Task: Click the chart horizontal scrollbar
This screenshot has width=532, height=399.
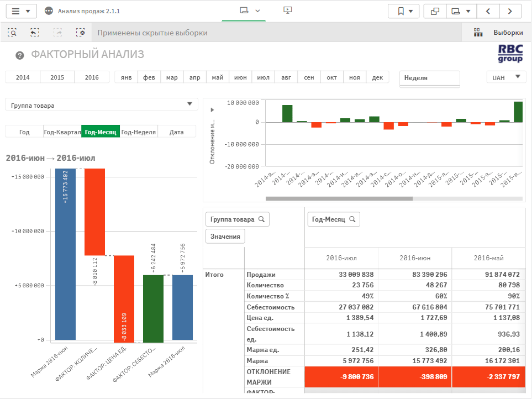Action: [339, 198]
